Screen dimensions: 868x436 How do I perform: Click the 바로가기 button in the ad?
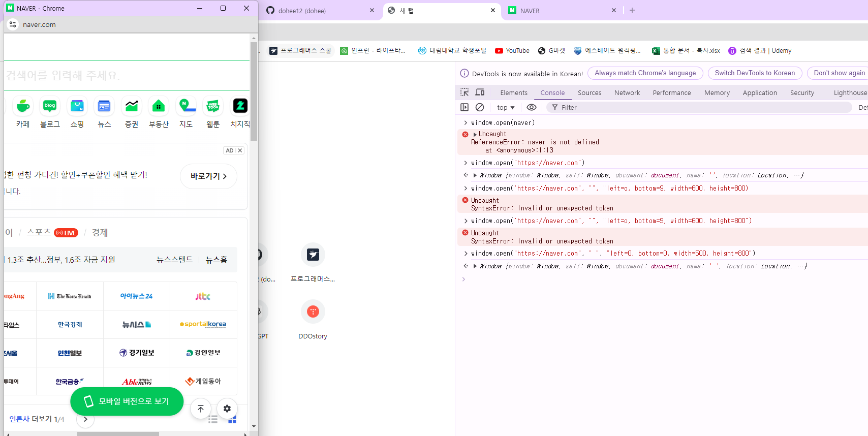pyautogui.click(x=208, y=176)
